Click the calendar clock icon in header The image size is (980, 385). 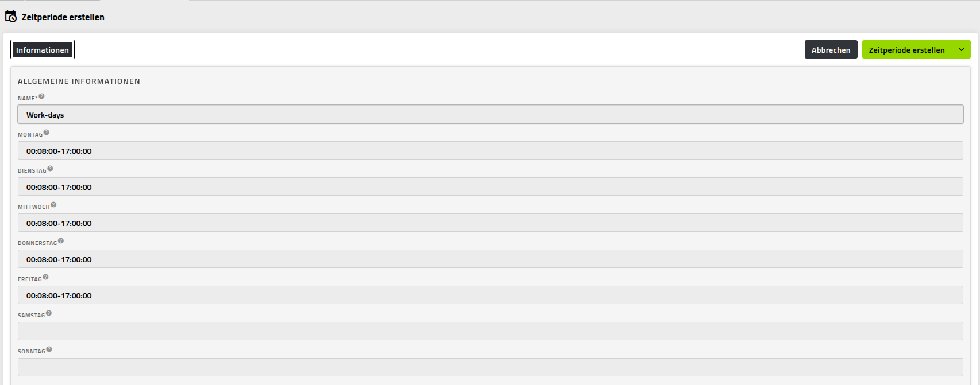pyautogui.click(x=11, y=17)
